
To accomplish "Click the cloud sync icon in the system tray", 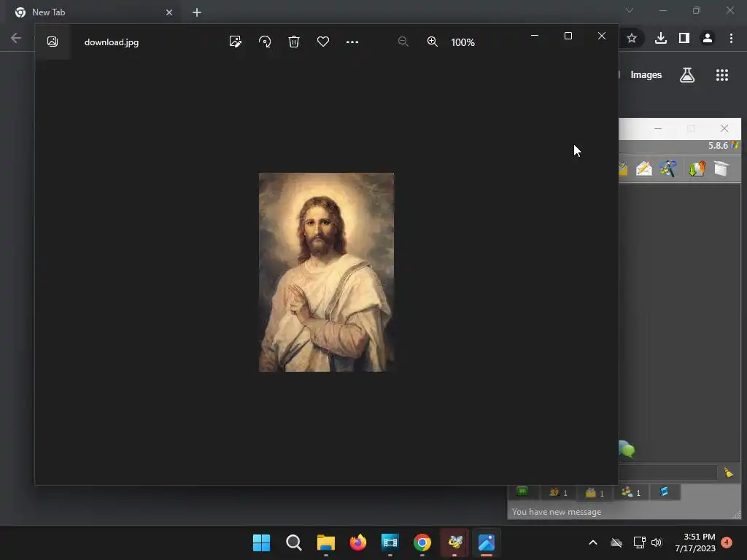I will [616, 542].
